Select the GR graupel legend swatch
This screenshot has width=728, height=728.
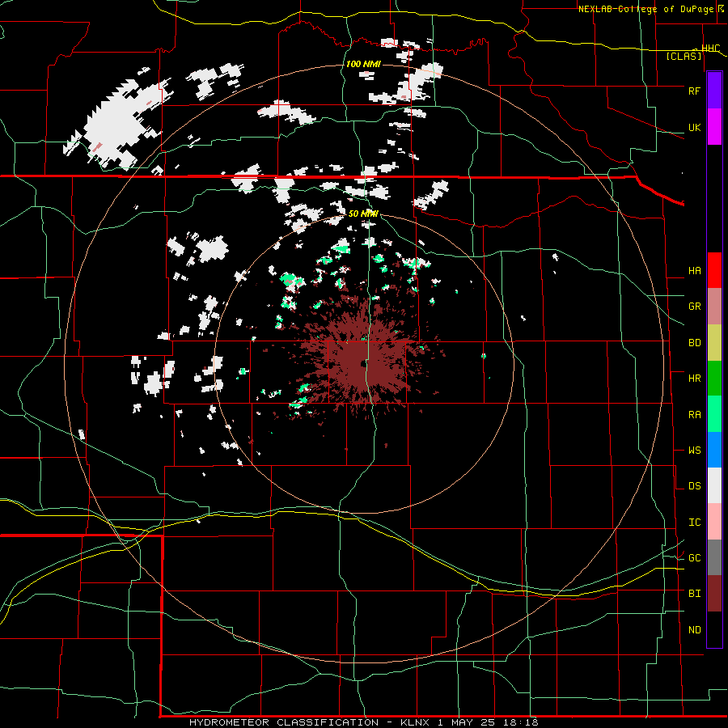click(714, 306)
